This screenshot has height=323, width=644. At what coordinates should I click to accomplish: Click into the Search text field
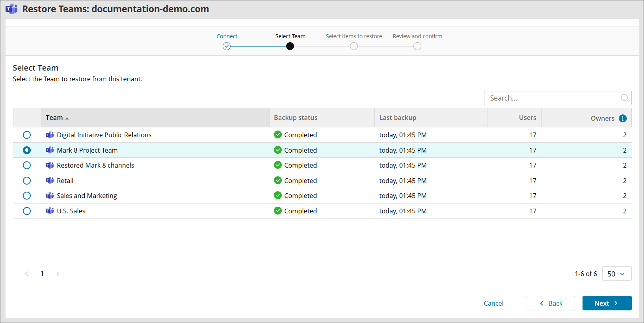(552, 98)
